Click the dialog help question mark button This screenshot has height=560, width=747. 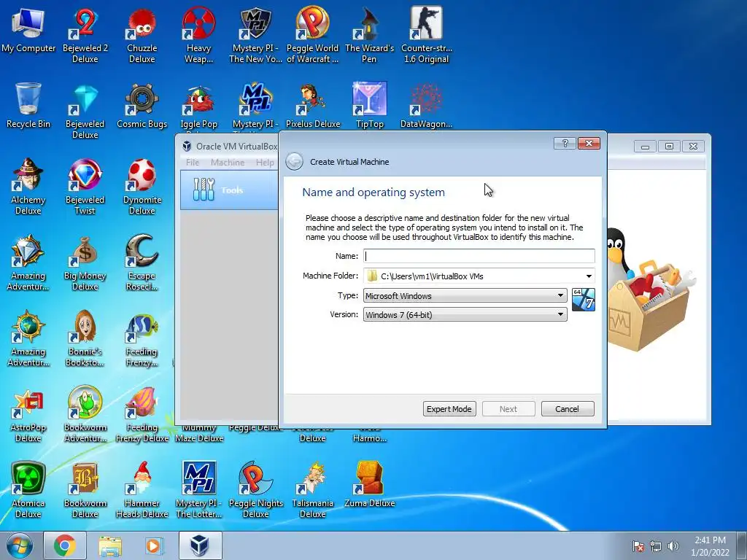pyautogui.click(x=565, y=144)
